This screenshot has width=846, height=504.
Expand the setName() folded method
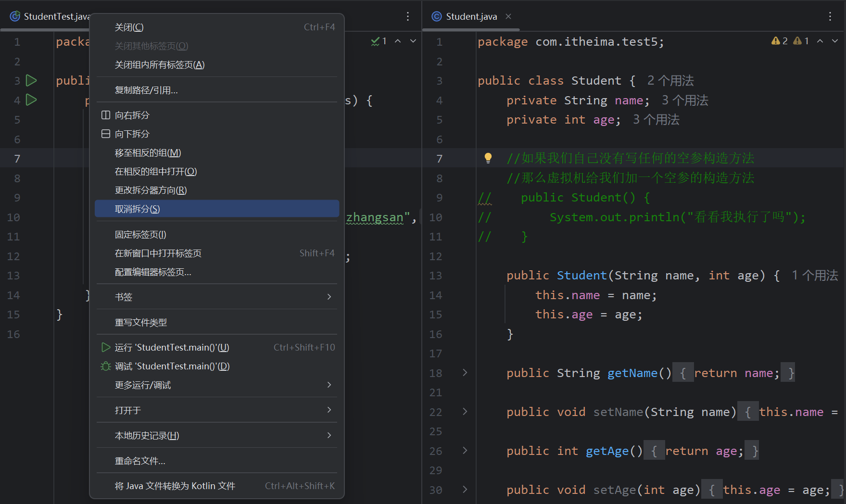click(x=465, y=412)
